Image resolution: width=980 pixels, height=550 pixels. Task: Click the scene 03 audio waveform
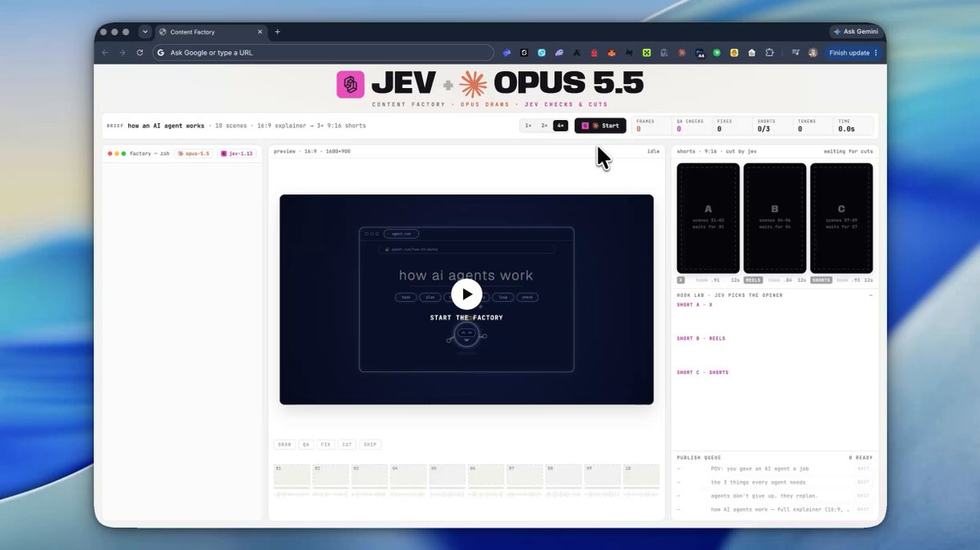tap(369, 495)
